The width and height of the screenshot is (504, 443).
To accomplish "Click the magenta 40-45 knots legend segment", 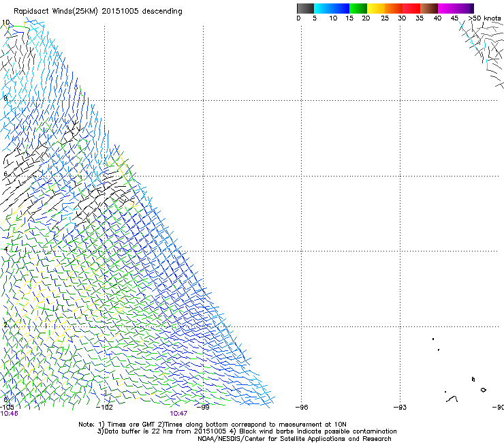I will 447,8.
